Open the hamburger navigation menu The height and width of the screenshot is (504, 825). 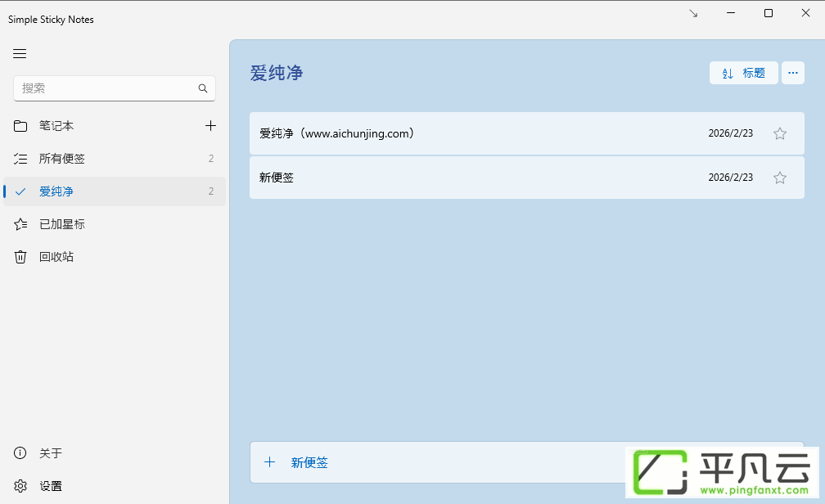(x=20, y=54)
